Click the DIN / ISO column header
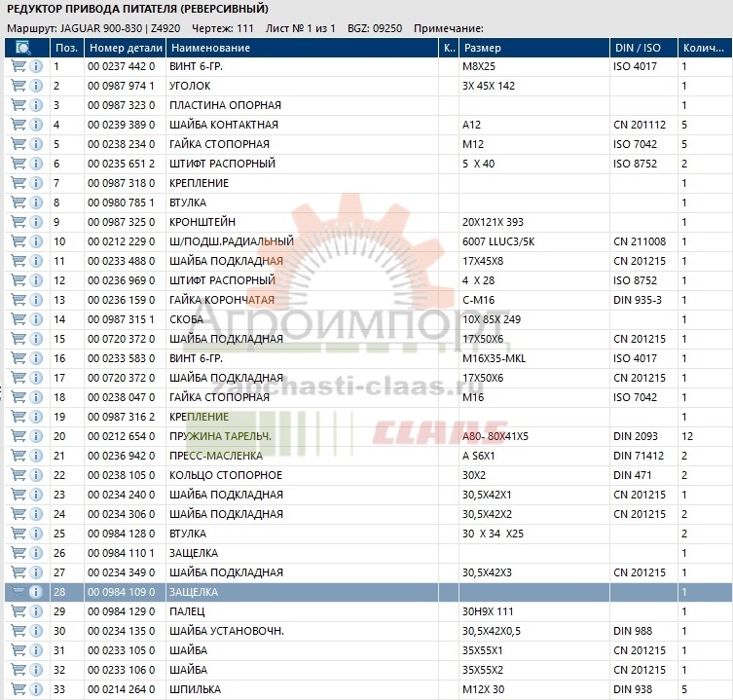 644,48
